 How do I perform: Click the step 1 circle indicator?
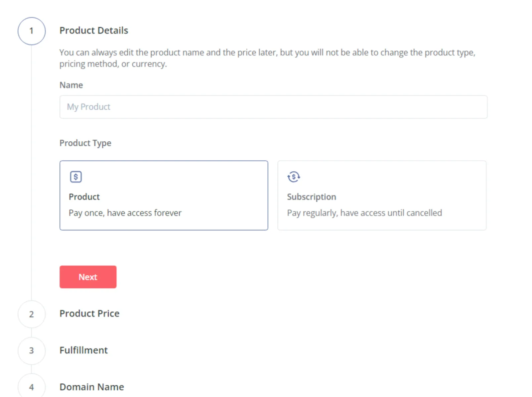click(x=32, y=31)
